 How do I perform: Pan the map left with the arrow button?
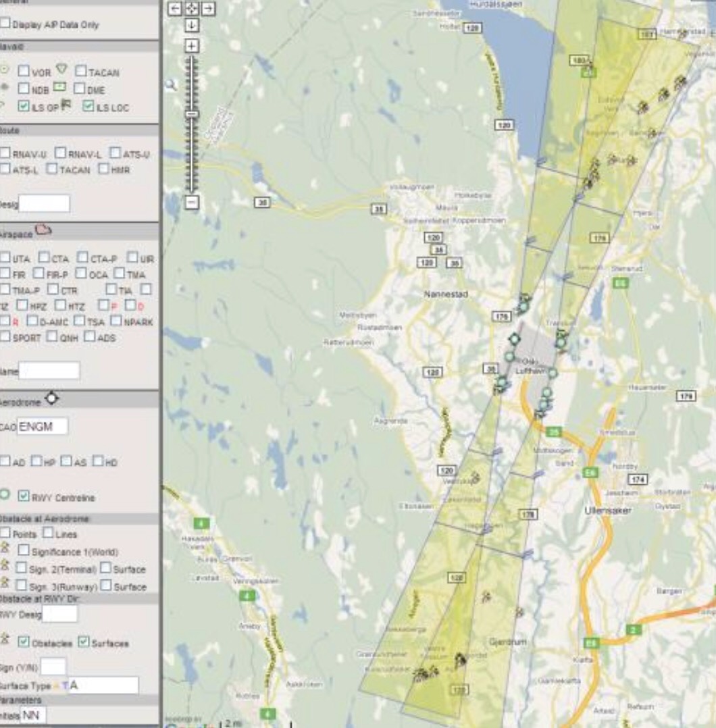click(x=174, y=8)
